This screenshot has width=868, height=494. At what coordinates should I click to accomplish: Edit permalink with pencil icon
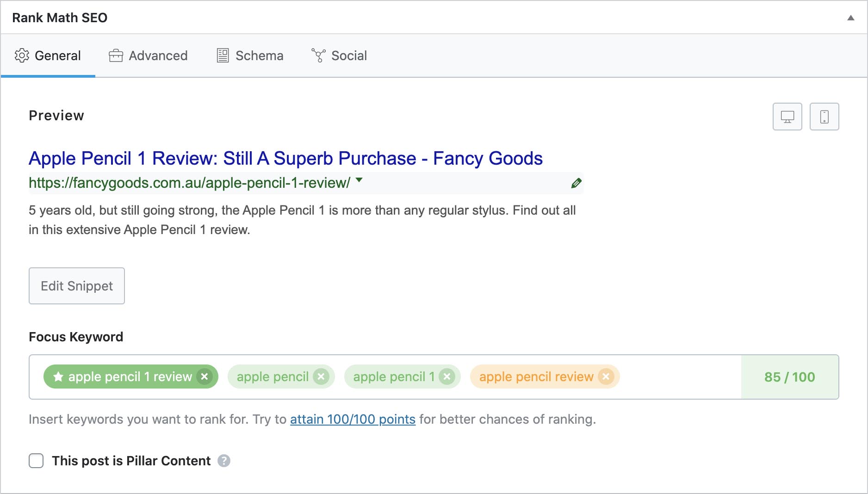point(576,183)
